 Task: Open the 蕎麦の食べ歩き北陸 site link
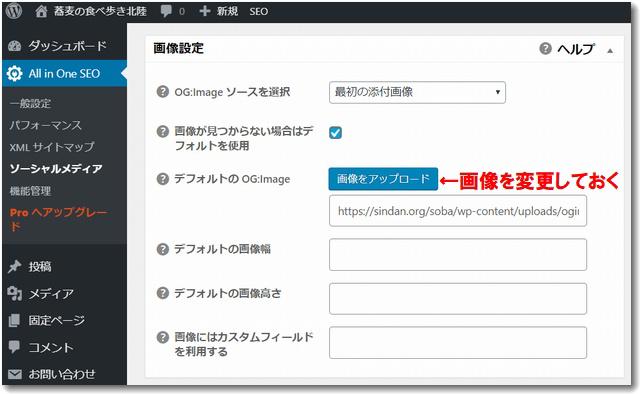pyautogui.click(x=100, y=11)
